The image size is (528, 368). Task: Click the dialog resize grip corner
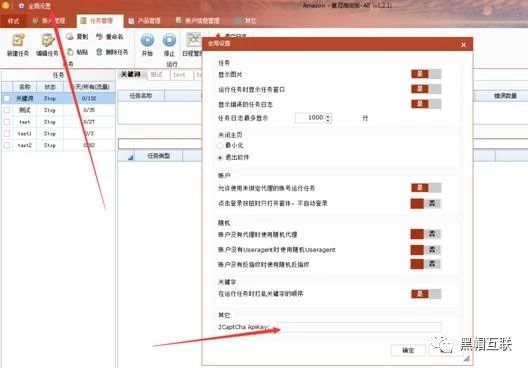coord(467,359)
